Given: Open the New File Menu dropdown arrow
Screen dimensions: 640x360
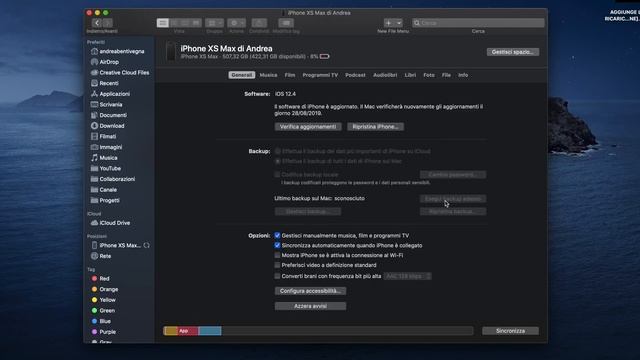Looking at the screenshot, I should tap(399, 23).
